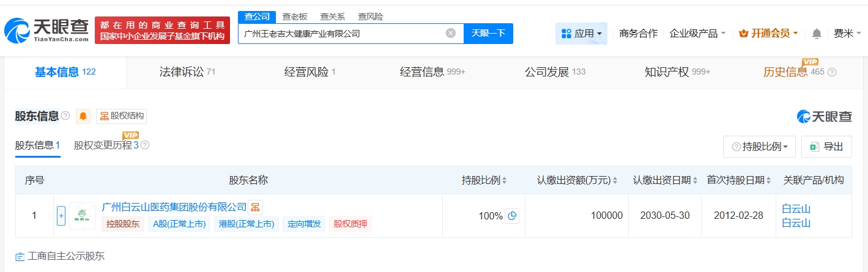This screenshot has height=272, width=868.
Task: Click the TianYanCha logo in header
Action: click(46, 31)
